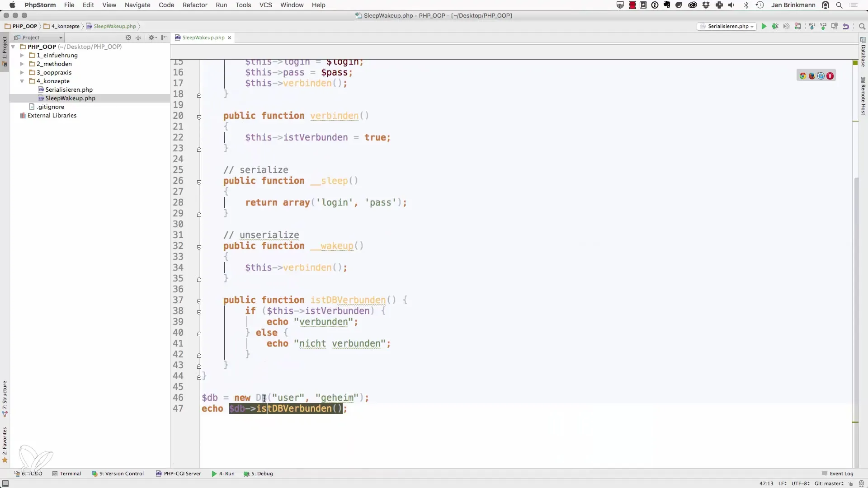The height and width of the screenshot is (488, 868).
Task: Click SleepWakeup.php breadcrumb in navigation bar
Action: [x=111, y=26]
